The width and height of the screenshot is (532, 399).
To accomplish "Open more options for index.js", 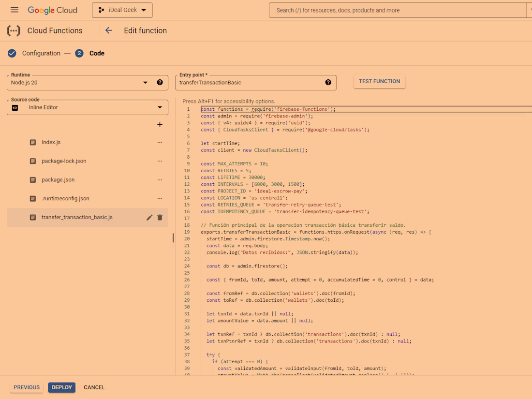I will (160, 143).
